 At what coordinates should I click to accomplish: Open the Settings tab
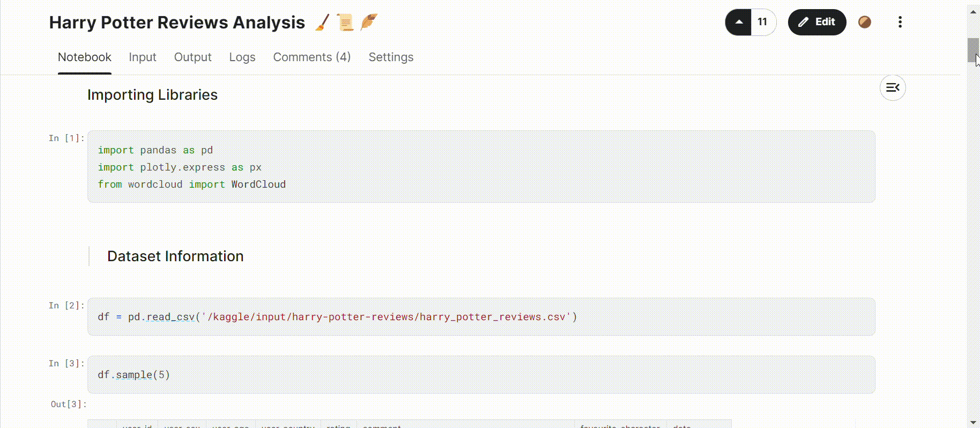tap(391, 57)
